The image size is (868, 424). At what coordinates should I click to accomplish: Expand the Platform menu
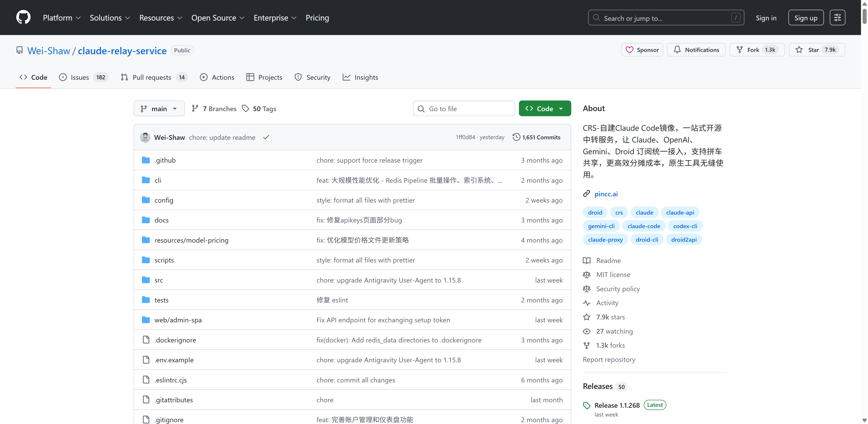click(62, 18)
